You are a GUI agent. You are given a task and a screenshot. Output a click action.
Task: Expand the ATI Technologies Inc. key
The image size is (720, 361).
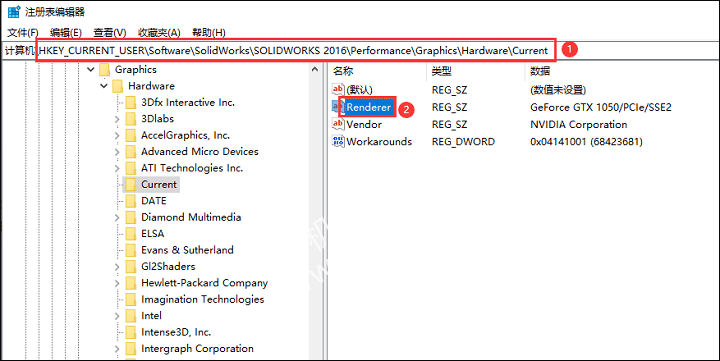click(x=117, y=168)
